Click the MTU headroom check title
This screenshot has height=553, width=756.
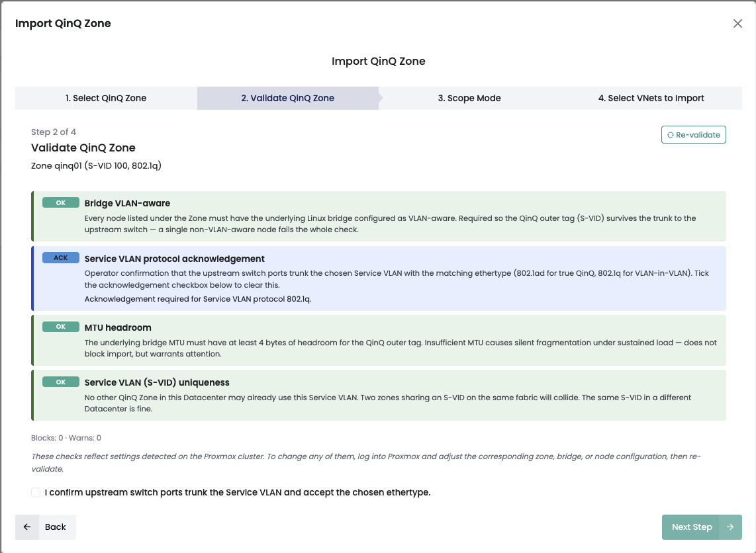tap(118, 327)
